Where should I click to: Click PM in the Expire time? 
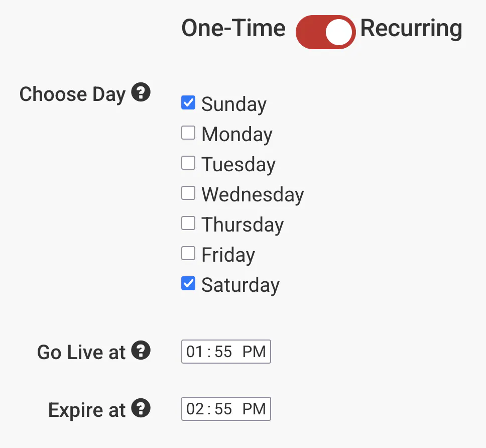(x=254, y=409)
